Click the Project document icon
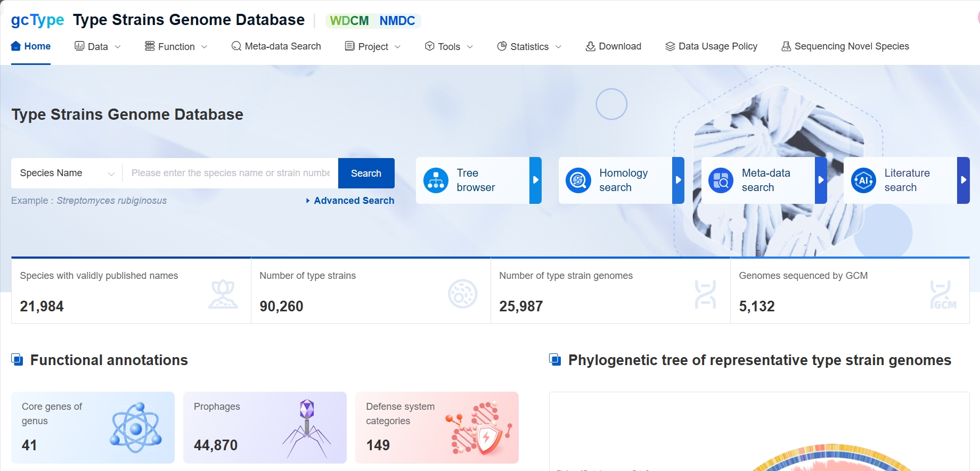Screen dimensions: 980x471 coord(350,46)
